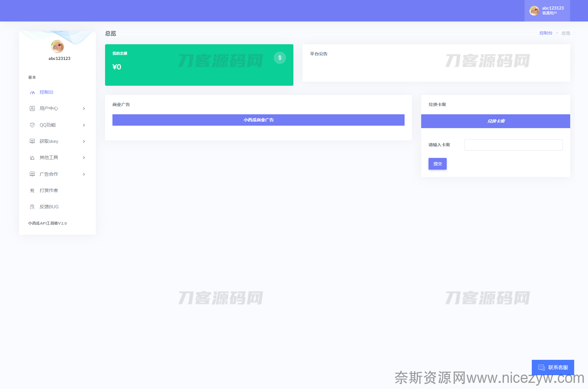The width and height of the screenshot is (588, 389).
Task: Click the 兑换卡密 purple header bar
Action: (x=496, y=121)
